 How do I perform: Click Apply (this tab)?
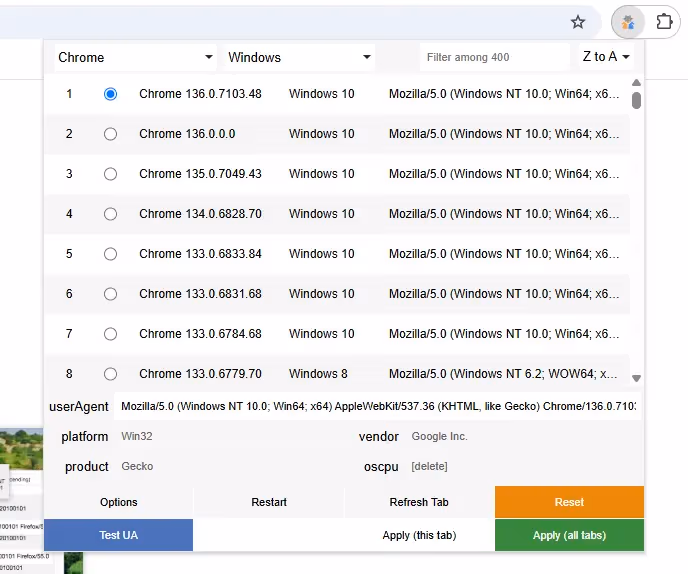coord(419,535)
